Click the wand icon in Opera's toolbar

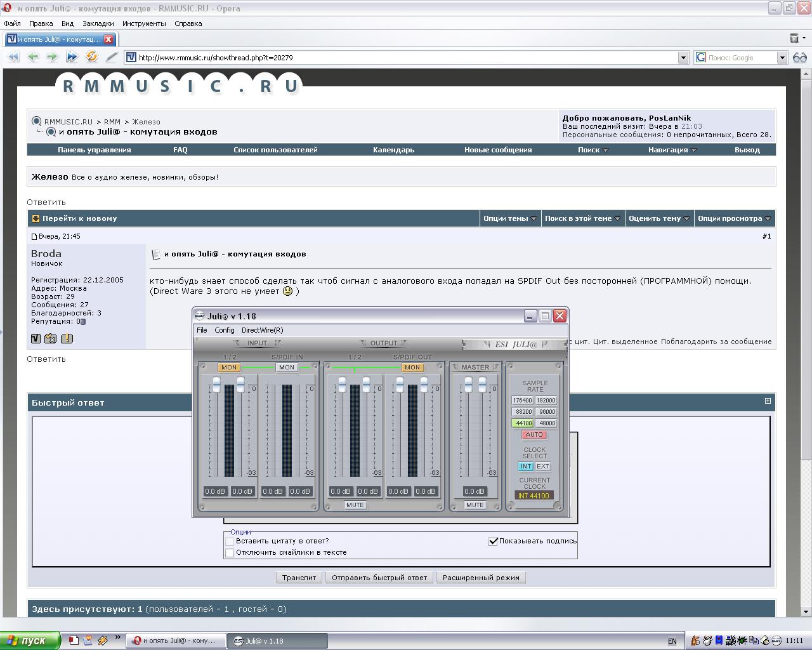pos(112,57)
